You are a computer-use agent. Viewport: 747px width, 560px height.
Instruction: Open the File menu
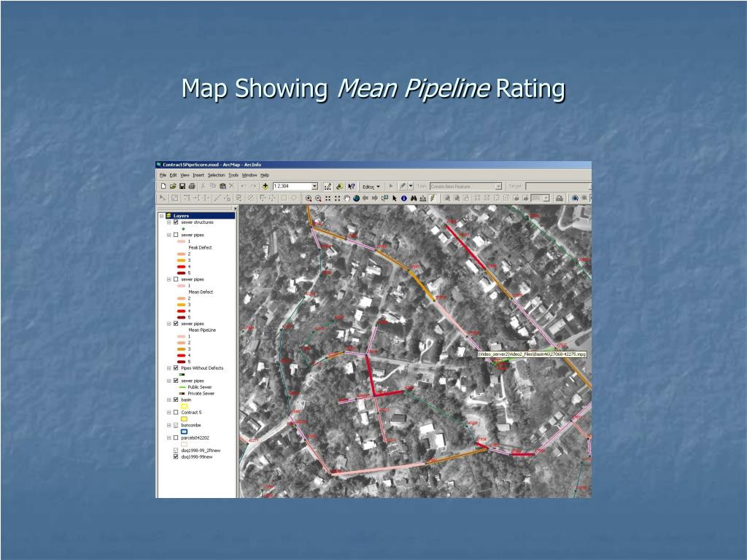click(163, 175)
